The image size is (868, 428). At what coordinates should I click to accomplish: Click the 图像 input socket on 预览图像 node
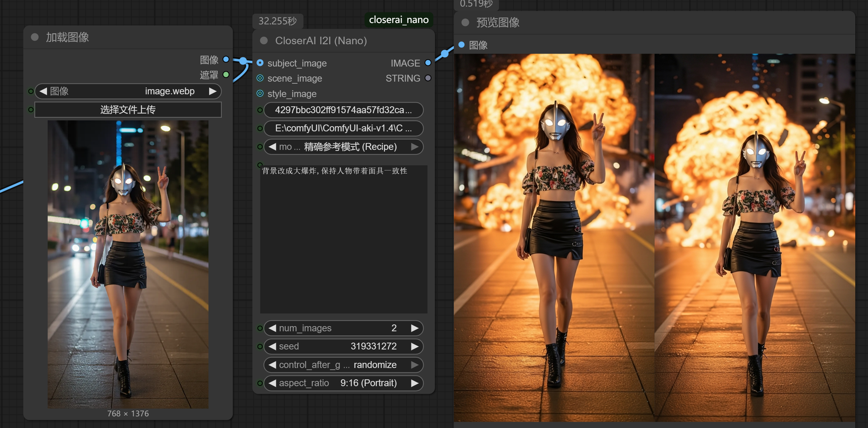[x=461, y=45]
